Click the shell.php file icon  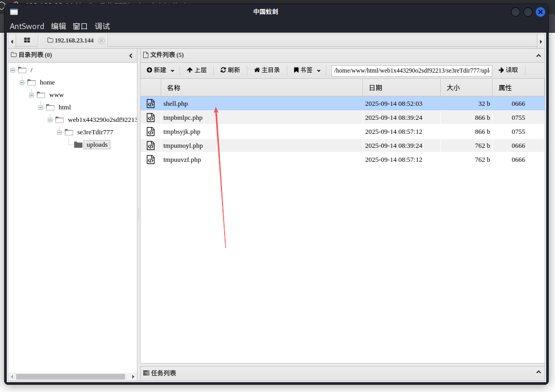coord(150,104)
